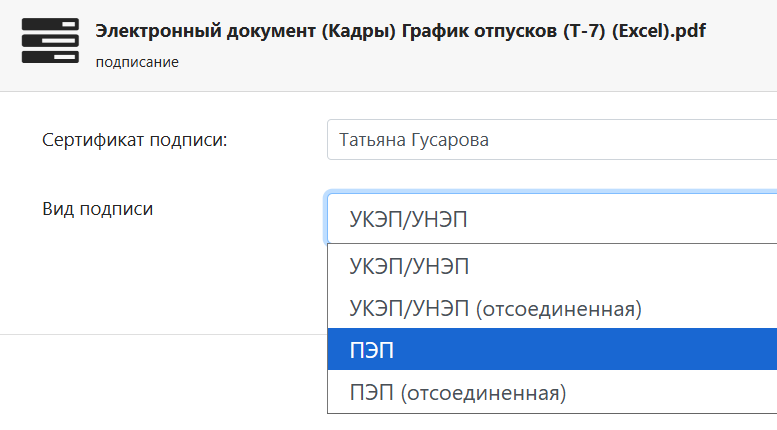The width and height of the screenshot is (777, 430).
Task: Pick the ПЭП (отсоединенная) option
Action: 552,392
